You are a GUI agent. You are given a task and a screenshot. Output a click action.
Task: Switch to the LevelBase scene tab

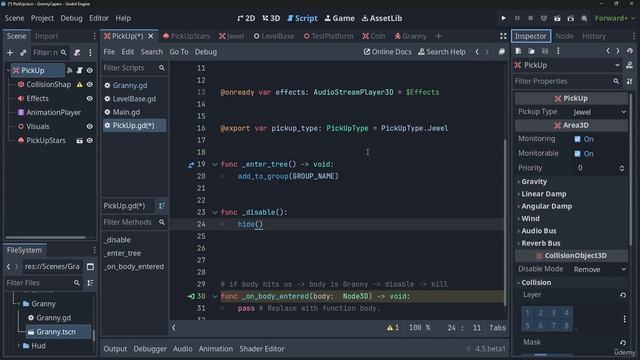coord(274,36)
